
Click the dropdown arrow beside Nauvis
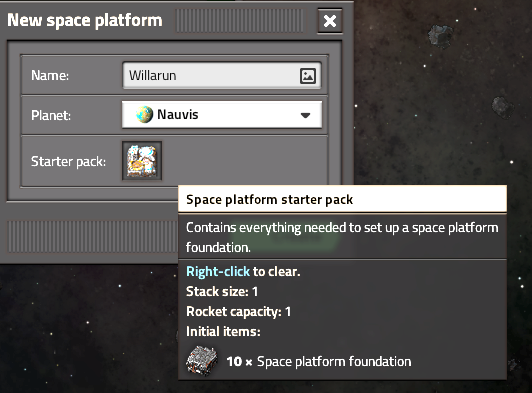[305, 115]
